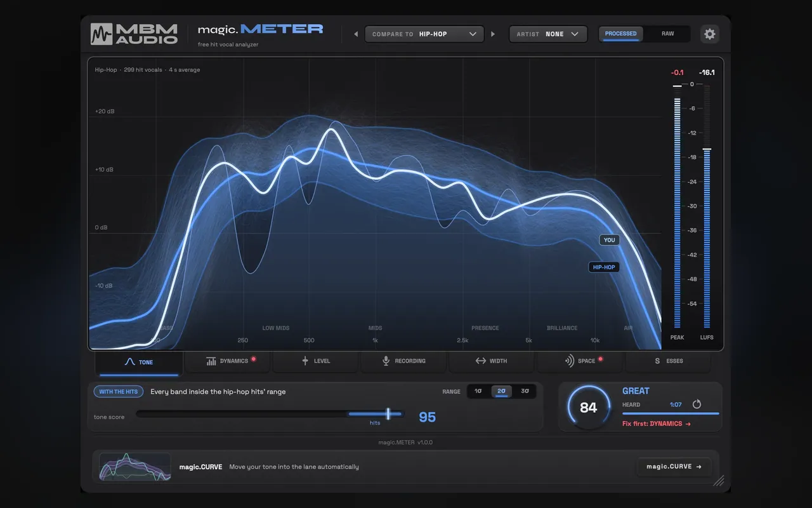This screenshot has height=508, width=812.
Task: Go to previous genre with left arrow
Action: pyautogui.click(x=356, y=34)
